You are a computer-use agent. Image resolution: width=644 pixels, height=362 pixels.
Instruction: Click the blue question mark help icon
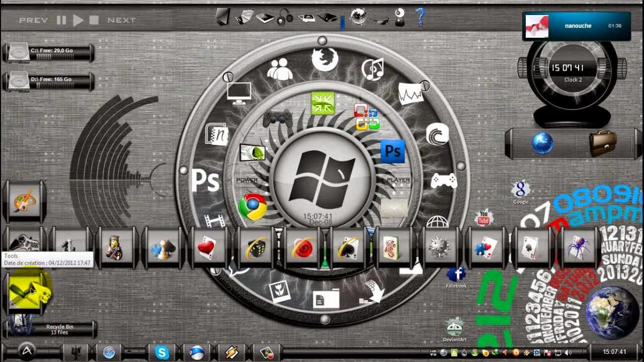pyautogui.click(x=420, y=17)
